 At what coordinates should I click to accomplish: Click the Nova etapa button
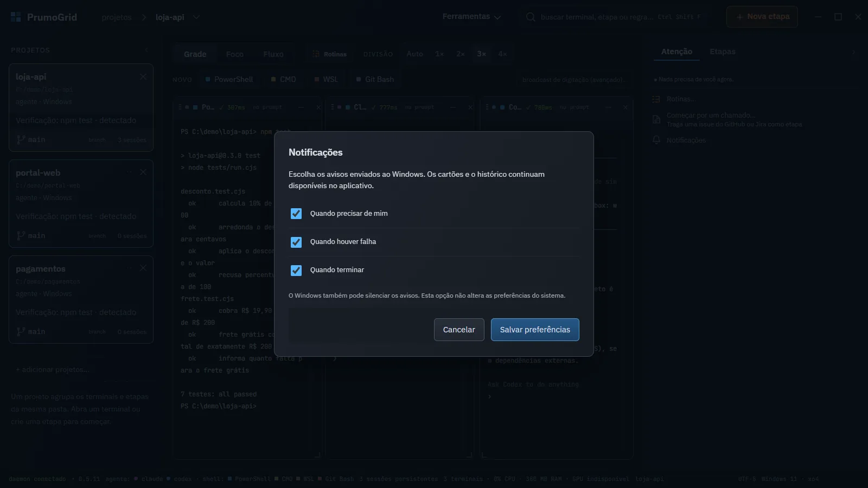coord(762,17)
